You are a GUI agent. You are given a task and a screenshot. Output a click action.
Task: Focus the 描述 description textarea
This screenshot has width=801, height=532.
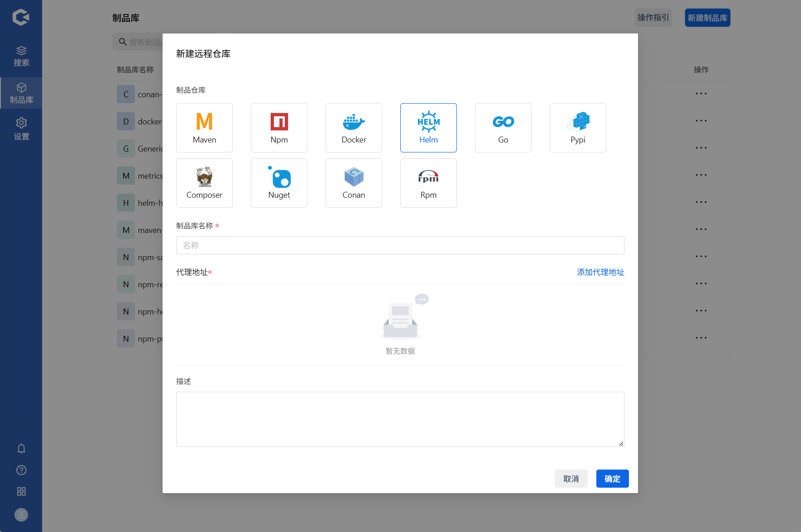400,419
